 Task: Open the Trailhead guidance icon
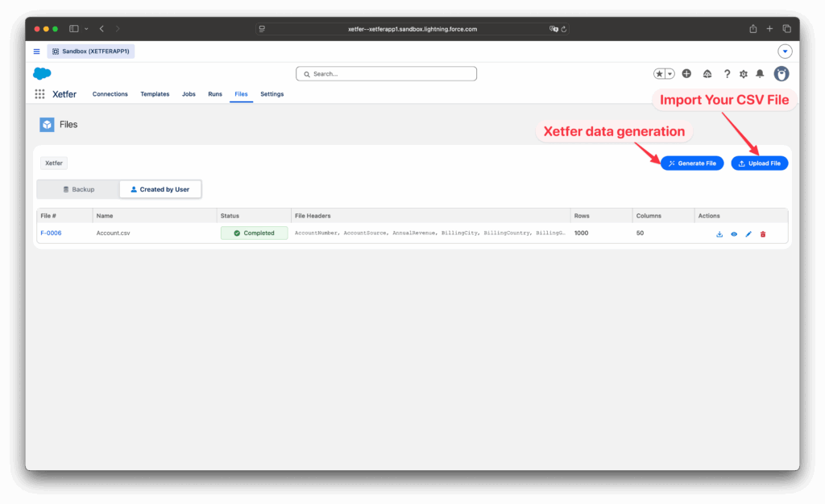click(x=707, y=74)
